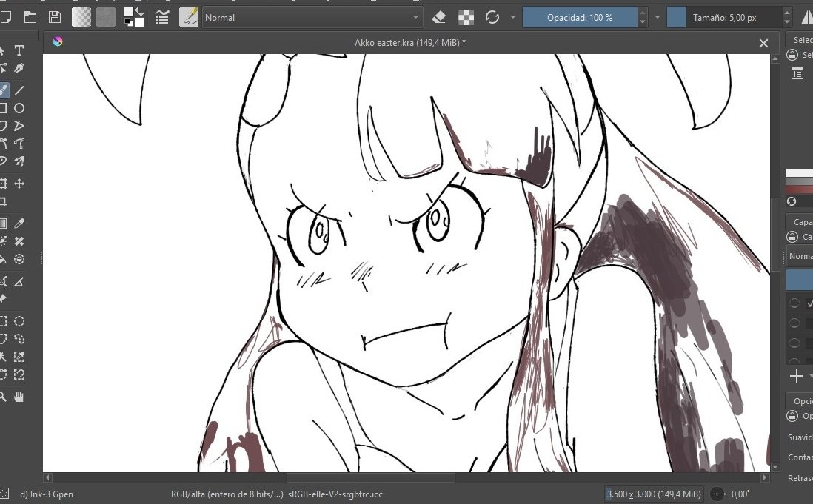
Task: Select the Multibrush tool
Action: (x=19, y=161)
